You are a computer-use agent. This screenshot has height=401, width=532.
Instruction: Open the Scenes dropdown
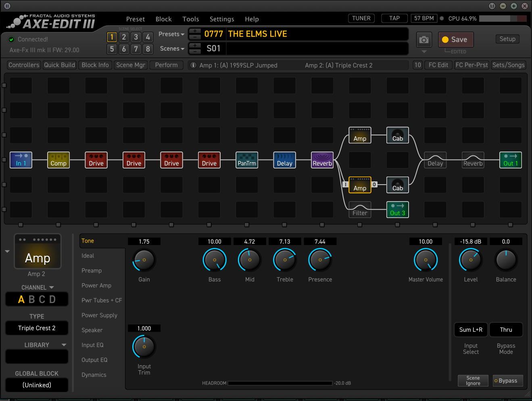tap(172, 49)
